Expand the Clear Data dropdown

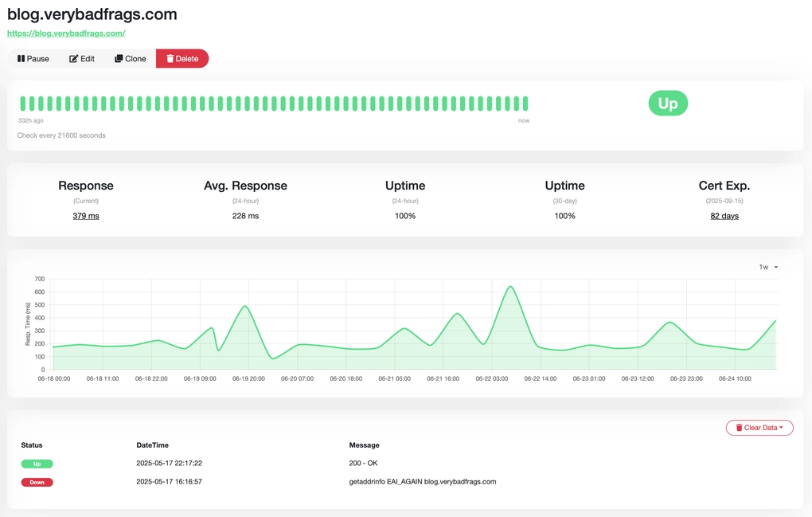coord(759,428)
